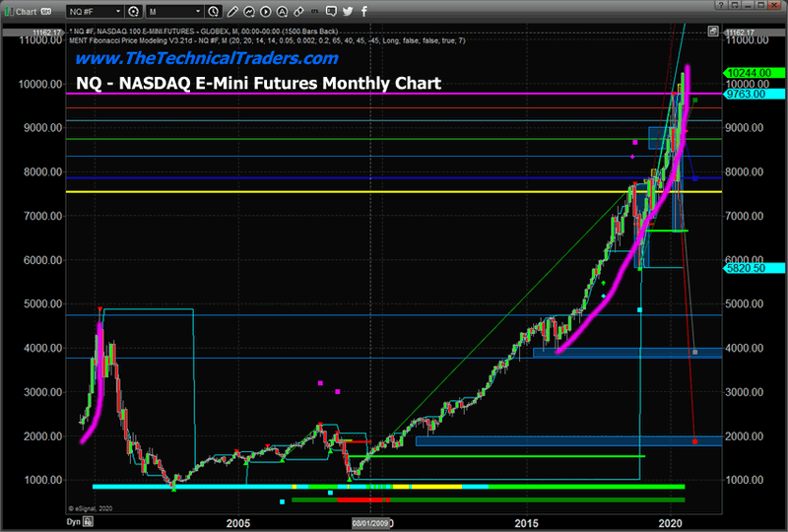Screen dimensions: 788x532
Task: Toggle Dyn scaling icon at bottom left
Action: click(x=88, y=521)
